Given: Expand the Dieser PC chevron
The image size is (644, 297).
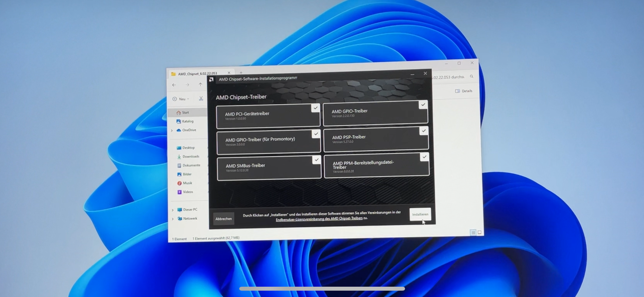Looking at the screenshot, I should click(173, 210).
